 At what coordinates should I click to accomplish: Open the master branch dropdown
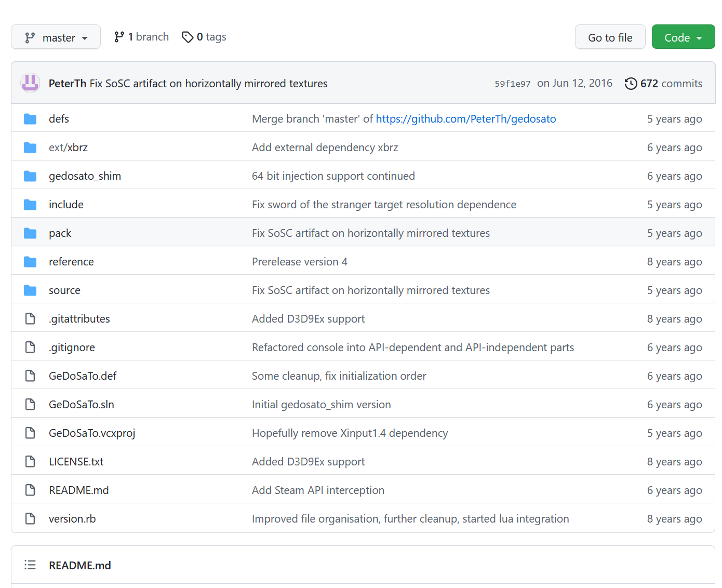[x=56, y=37]
